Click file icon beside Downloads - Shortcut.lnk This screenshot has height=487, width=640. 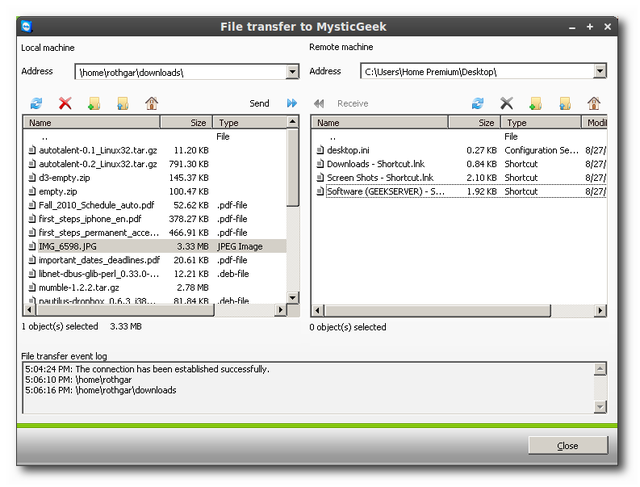tap(320, 164)
